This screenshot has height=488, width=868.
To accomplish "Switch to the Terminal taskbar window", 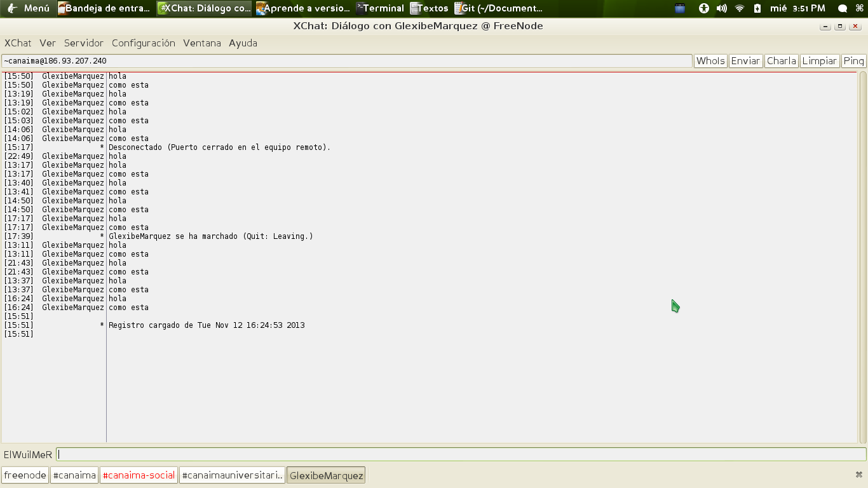I will [380, 8].
